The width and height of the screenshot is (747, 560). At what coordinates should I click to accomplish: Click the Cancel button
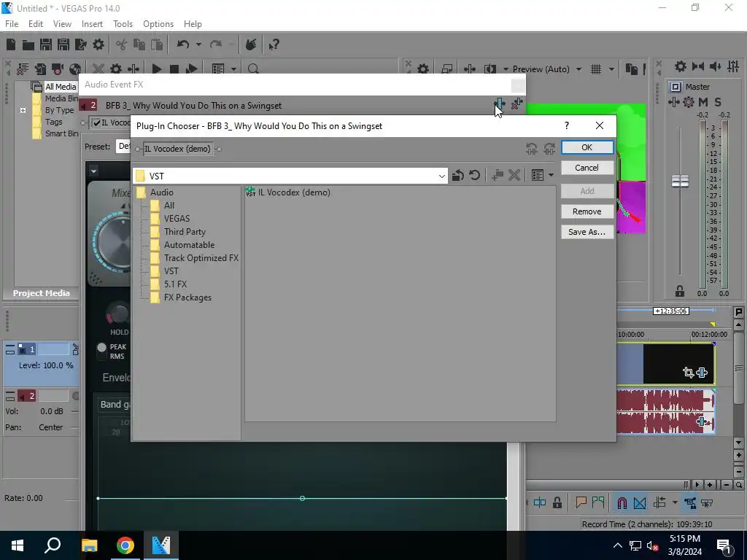pyautogui.click(x=587, y=168)
